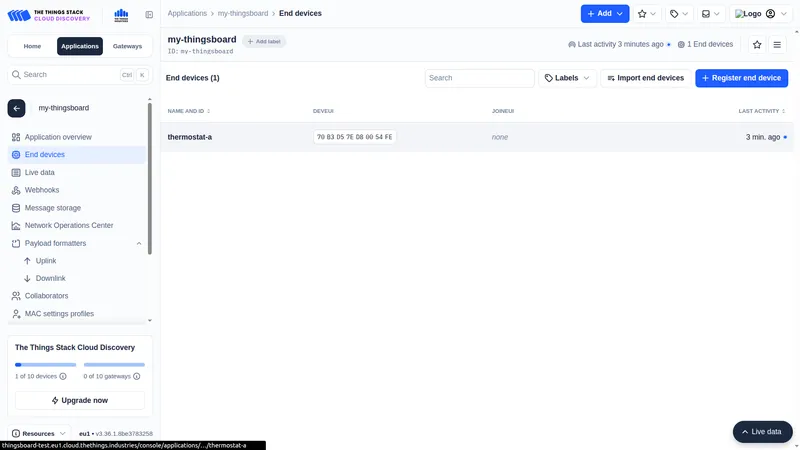Switch to Applications tab

(80, 46)
